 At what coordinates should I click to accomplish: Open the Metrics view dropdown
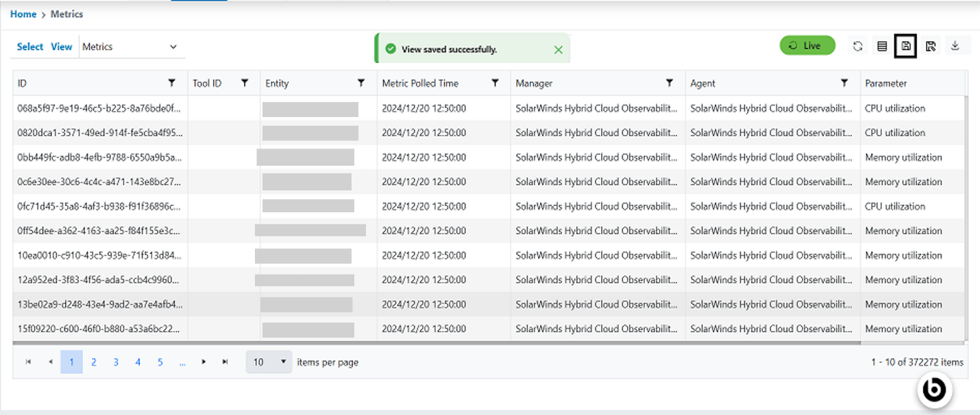pos(130,47)
